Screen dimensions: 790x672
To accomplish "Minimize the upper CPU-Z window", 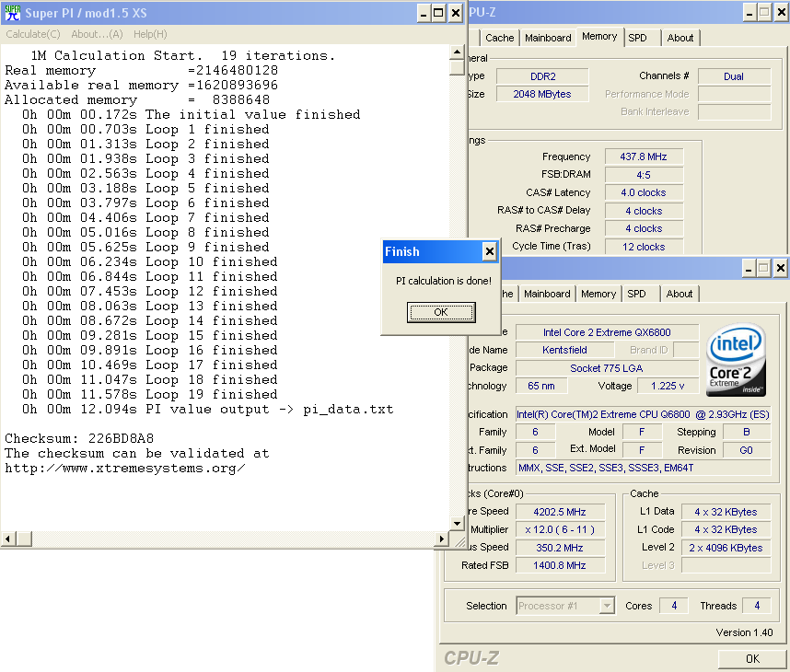I will [749, 13].
